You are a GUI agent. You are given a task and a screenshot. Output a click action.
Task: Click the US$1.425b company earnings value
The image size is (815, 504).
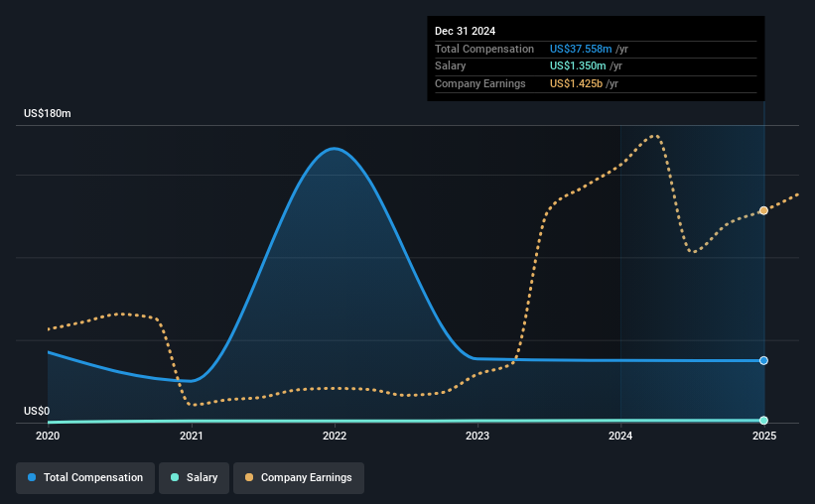pos(577,83)
